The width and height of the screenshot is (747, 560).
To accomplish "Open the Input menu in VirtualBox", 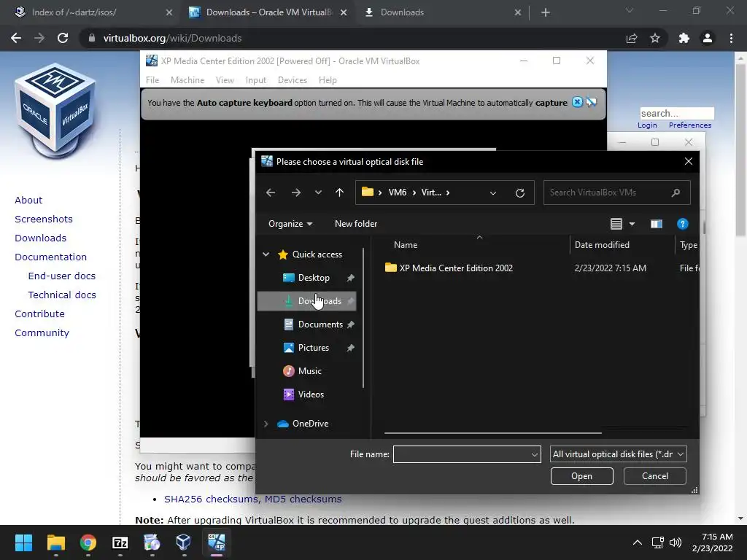I will pyautogui.click(x=256, y=80).
